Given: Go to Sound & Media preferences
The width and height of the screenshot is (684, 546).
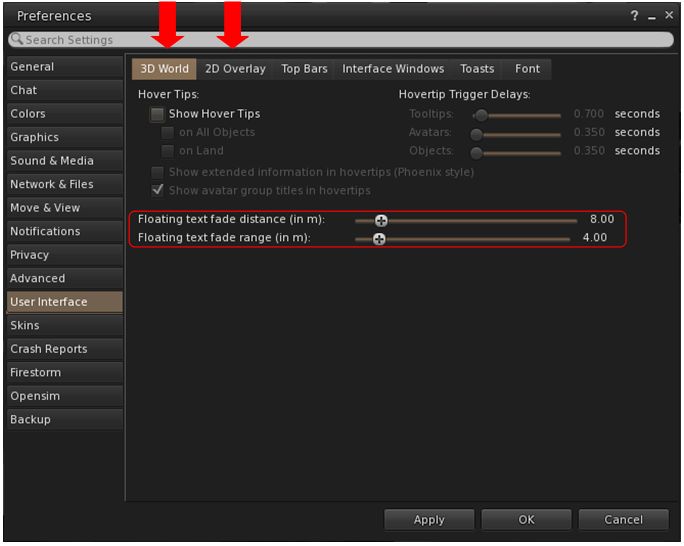Looking at the screenshot, I should pos(52,161).
